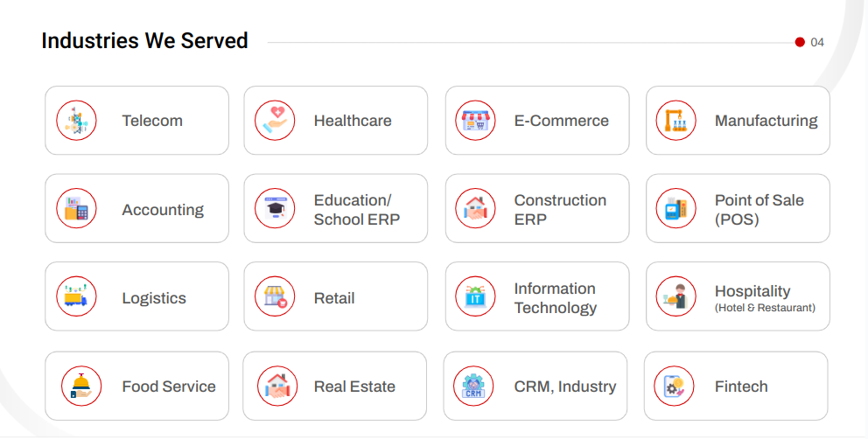868x439 pixels.
Task: Click the Point of Sale terminal icon
Action: tap(675, 209)
